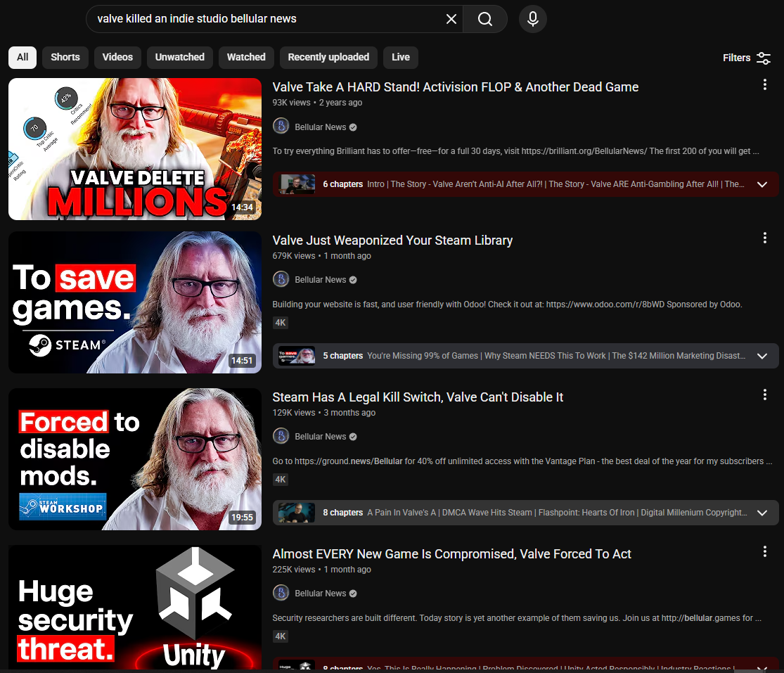Click Bellular News avatar under 'Steam Has A Legal Kill Switch'
The image size is (784, 673).
coord(281,436)
